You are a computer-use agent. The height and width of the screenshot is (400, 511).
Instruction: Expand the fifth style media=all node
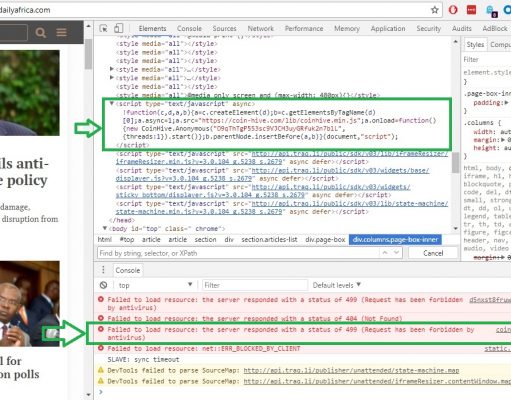[112, 78]
